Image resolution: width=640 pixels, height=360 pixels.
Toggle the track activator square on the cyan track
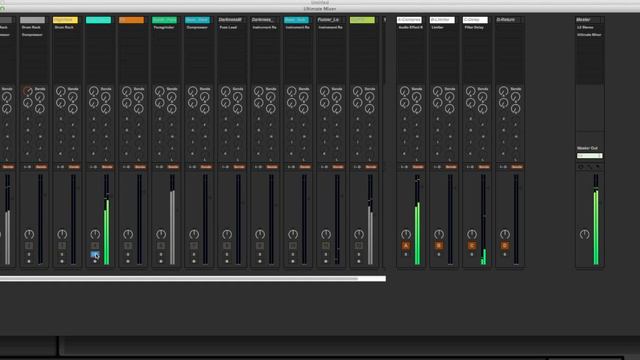[x=95, y=246]
